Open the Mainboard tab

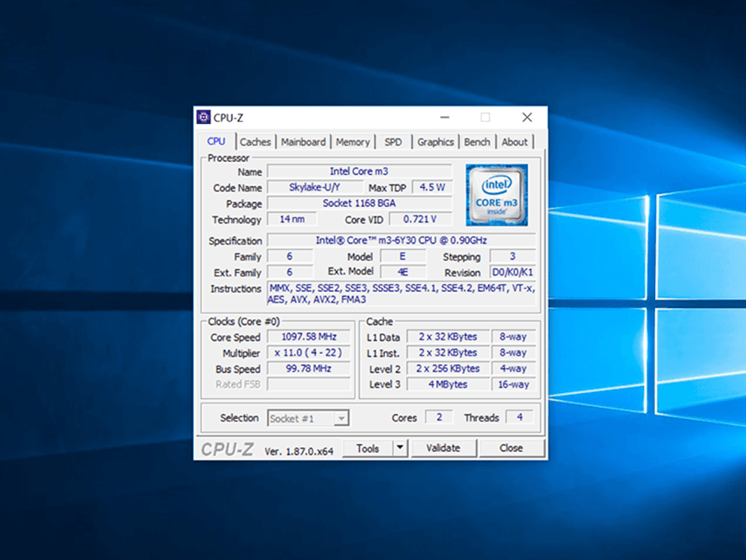(303, 142)
